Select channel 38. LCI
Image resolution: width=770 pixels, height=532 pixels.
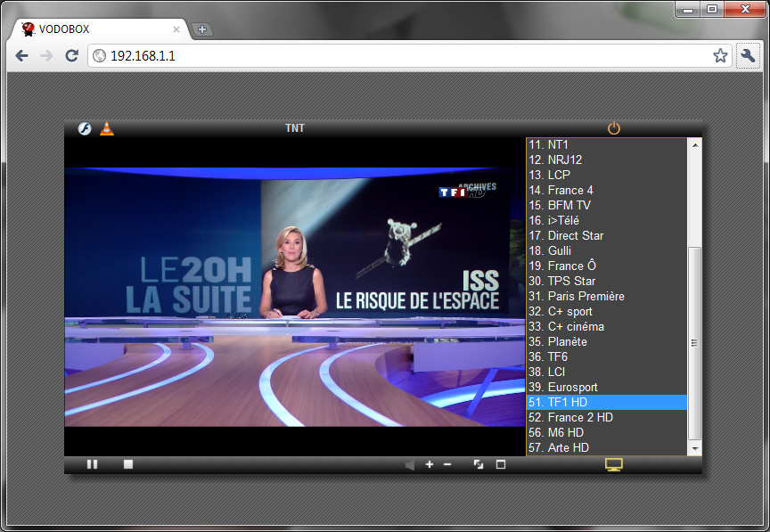(607, 372)
